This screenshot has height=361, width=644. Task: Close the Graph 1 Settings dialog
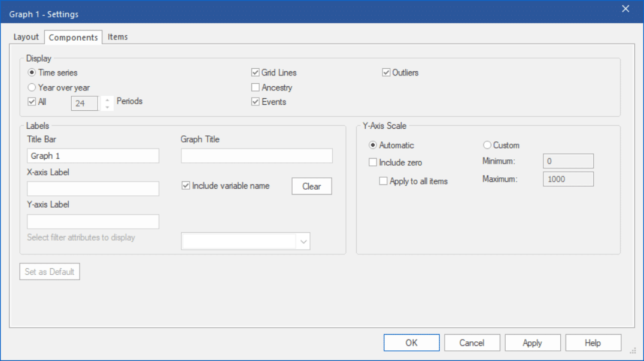pos(625,8)
